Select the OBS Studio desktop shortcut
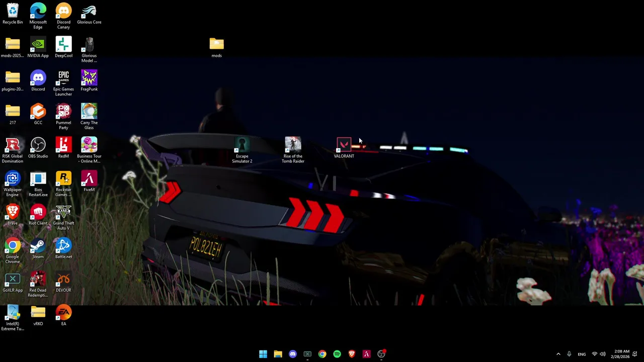644x362 pixels. (x=38, y=148)
